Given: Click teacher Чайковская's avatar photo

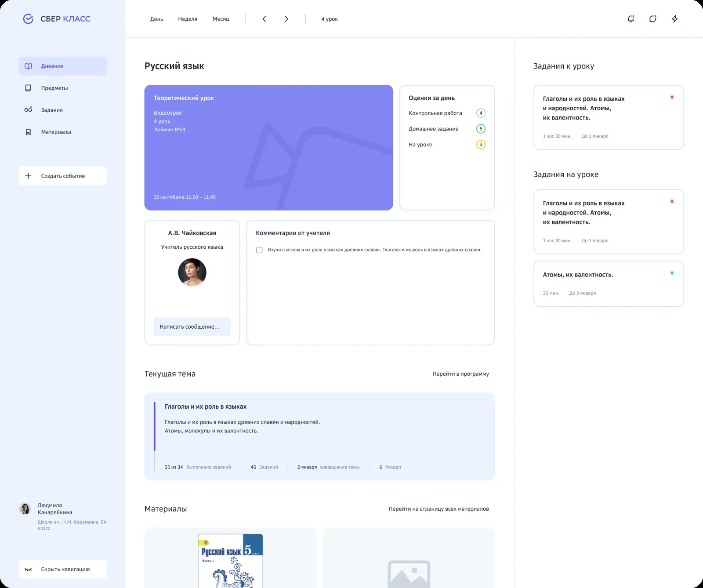Looking at the screenshot, I should point(192,272).
